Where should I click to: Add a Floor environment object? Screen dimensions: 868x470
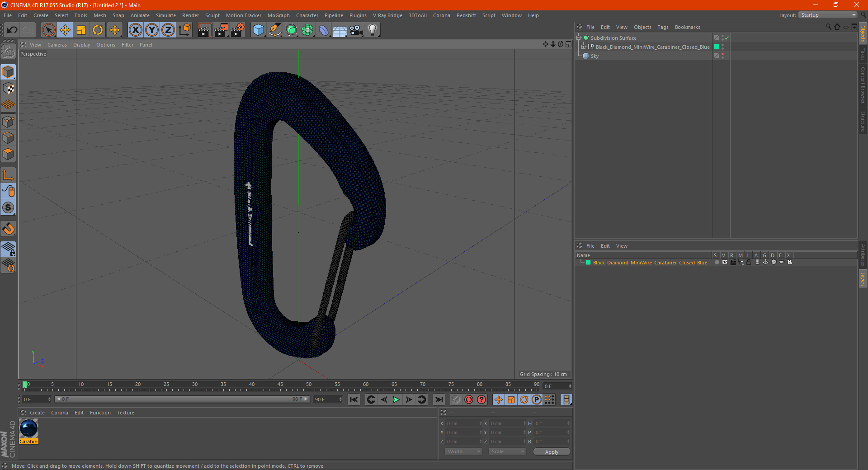tap(340, 30)
